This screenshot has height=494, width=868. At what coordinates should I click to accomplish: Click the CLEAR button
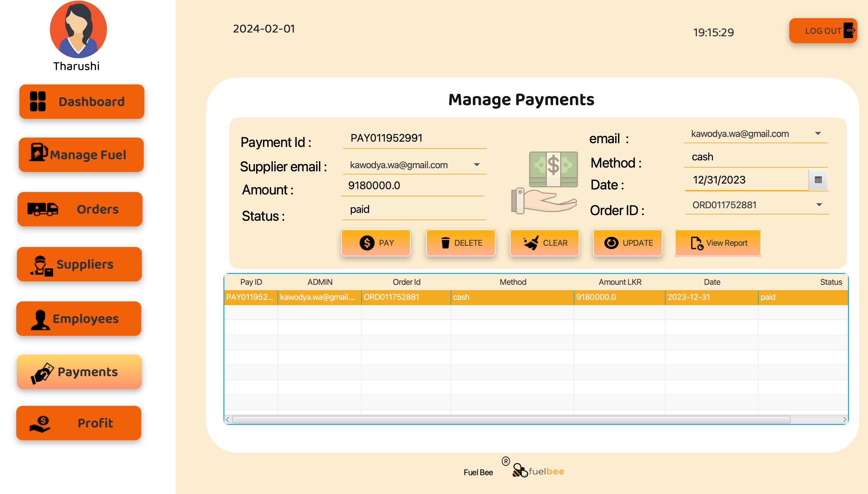point(545,243)
